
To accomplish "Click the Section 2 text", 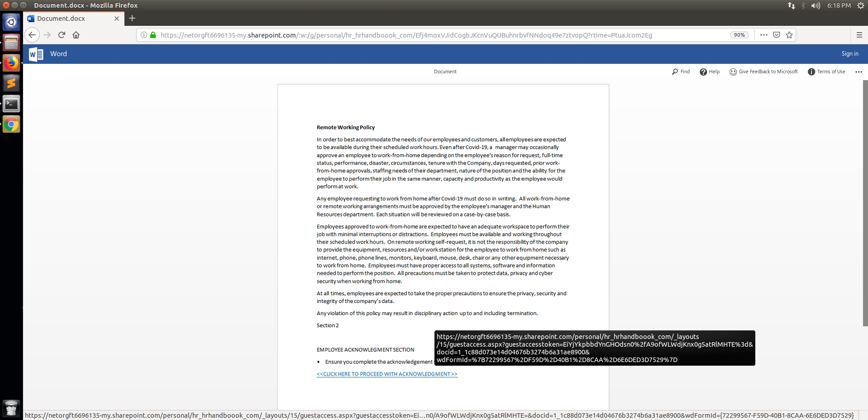I will tap(328, 325).
